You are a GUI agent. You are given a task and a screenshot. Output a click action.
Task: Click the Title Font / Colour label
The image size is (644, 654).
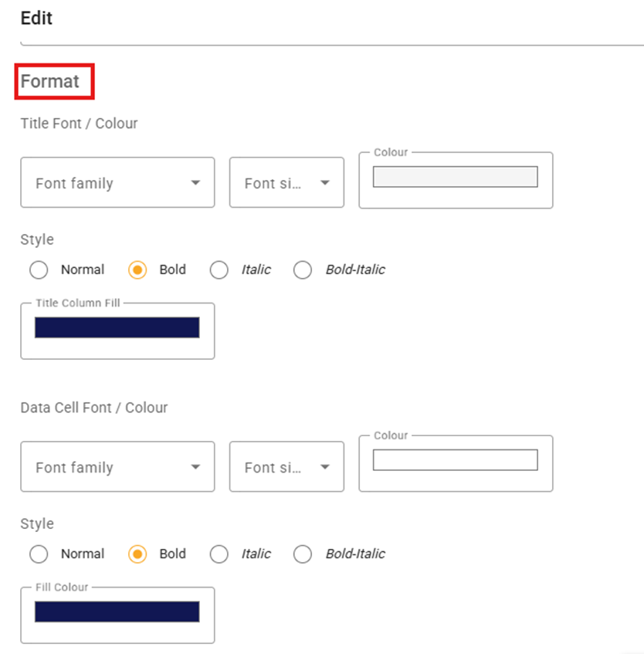coord(80,124)
